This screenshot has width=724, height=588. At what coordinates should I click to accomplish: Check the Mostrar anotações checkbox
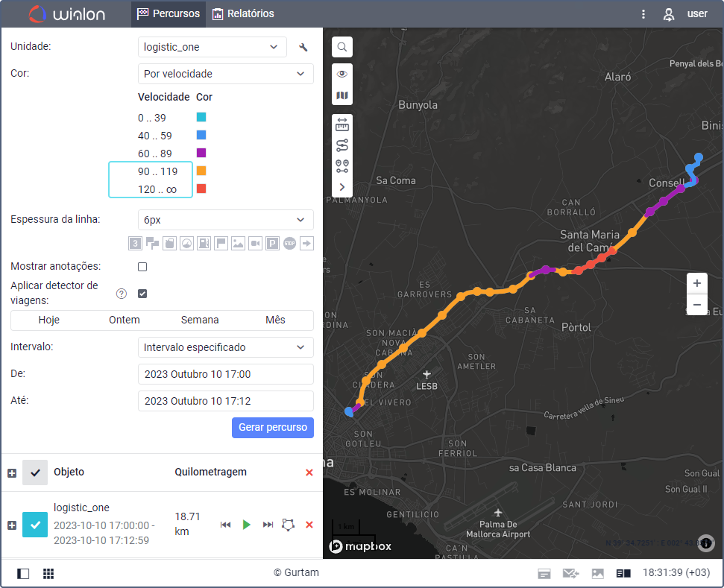[142, 267]
